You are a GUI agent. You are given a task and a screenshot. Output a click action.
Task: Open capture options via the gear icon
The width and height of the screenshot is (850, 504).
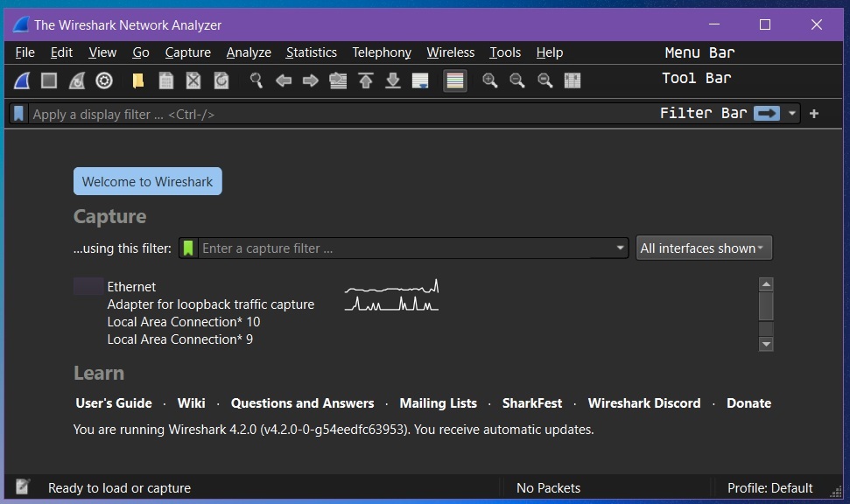pos(106,80)
